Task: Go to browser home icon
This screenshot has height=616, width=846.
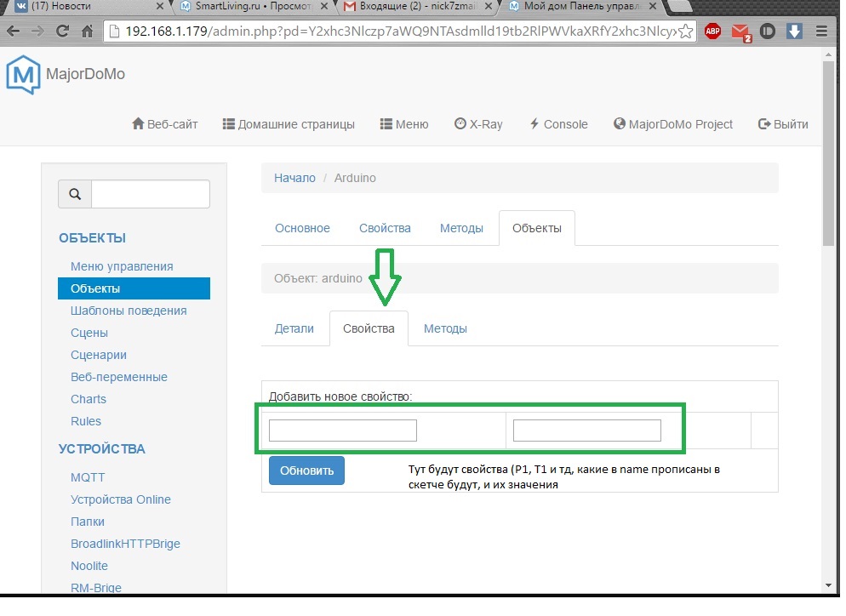Action: [87, 31]
